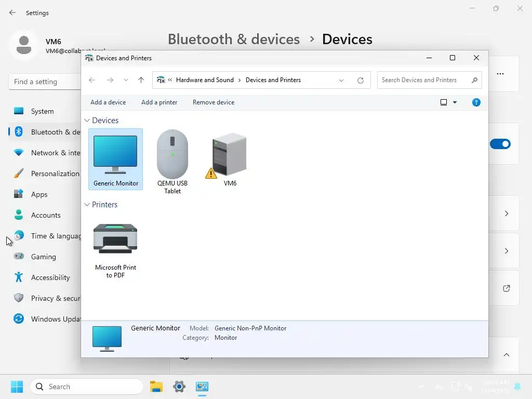532x399 pixels.
Task: Open Gaming in Settings sidebar
Action: [x=44, y=257]
